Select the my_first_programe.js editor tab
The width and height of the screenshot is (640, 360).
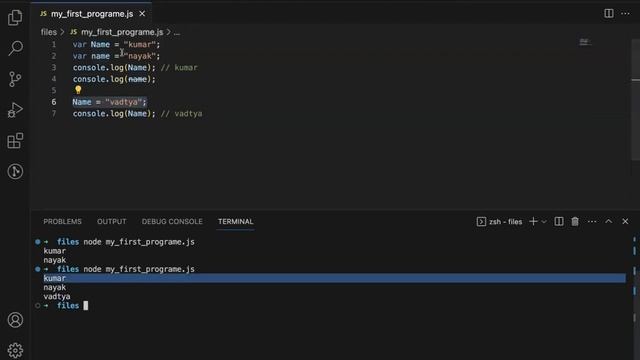(x=91, y=14)
